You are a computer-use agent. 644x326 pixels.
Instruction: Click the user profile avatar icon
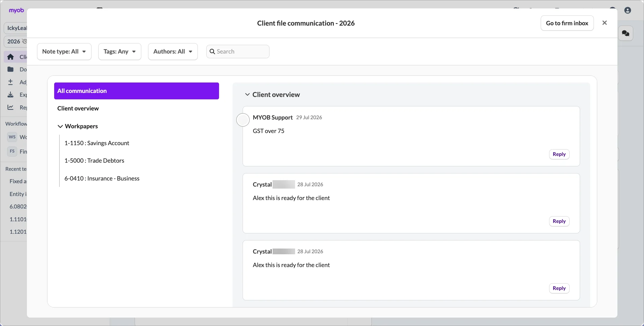[628, 10]
